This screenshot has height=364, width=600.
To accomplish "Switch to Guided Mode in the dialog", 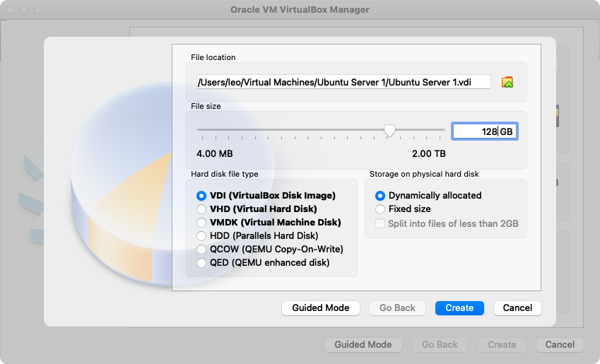I will click(x=321, y=308).
